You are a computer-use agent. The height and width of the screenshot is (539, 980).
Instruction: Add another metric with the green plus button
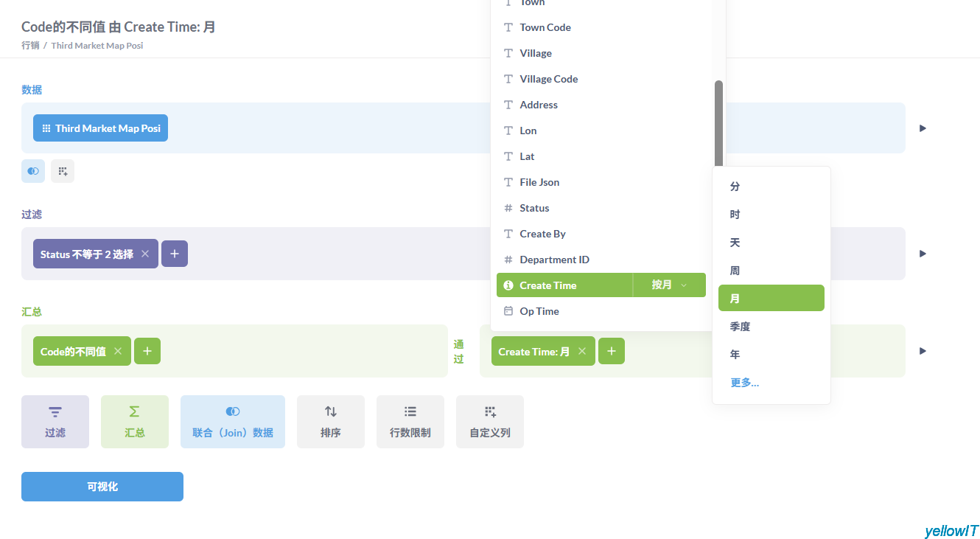147,351
